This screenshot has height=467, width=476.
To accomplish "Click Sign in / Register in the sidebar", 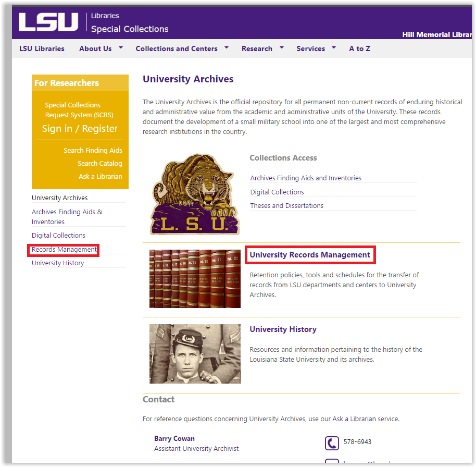I will [80, 129].
